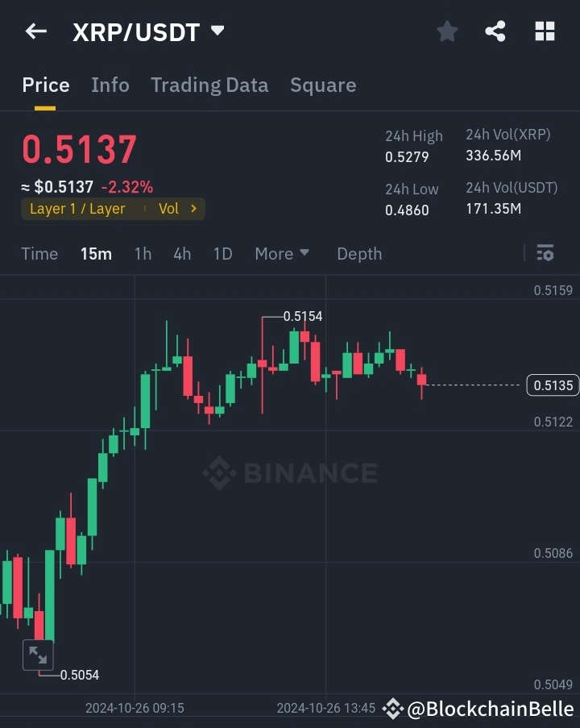Open the Depth view
Viewport: 580px width, 728px height.
tap(359, 253)
